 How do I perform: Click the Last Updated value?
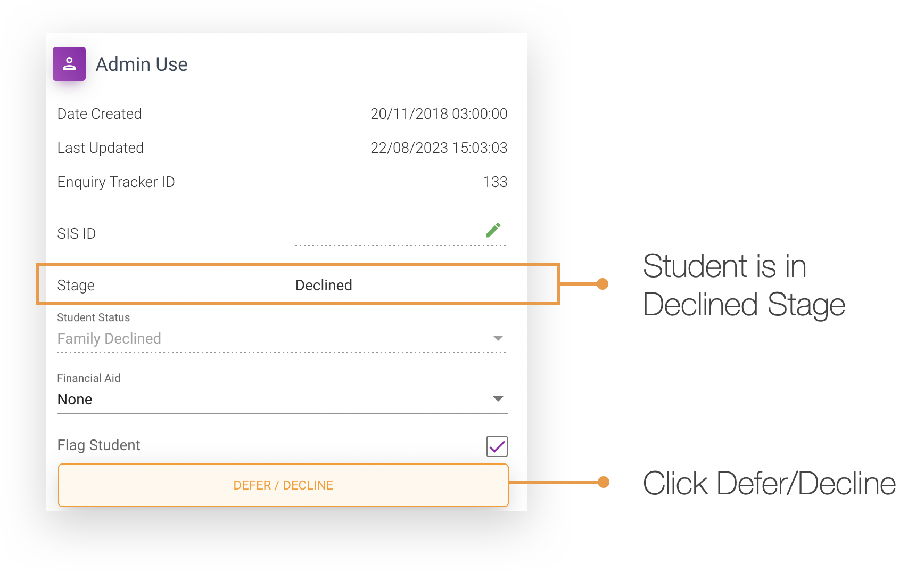click(439, 148)
